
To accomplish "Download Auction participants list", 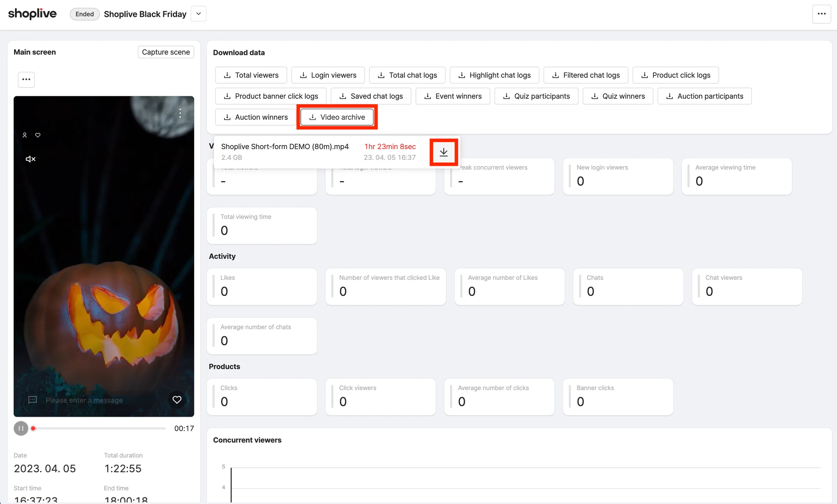I will click(x=704, y=96).
